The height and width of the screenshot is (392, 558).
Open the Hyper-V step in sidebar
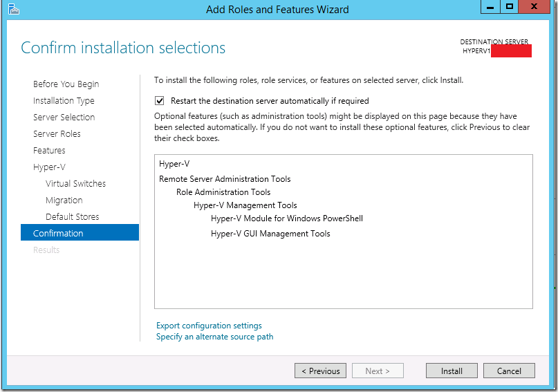[50, 167]
